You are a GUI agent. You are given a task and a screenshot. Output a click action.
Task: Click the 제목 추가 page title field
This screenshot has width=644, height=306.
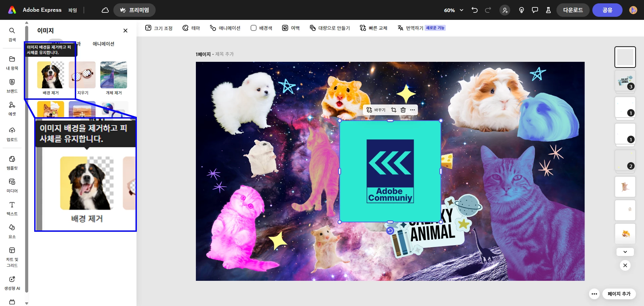point(224,54)
